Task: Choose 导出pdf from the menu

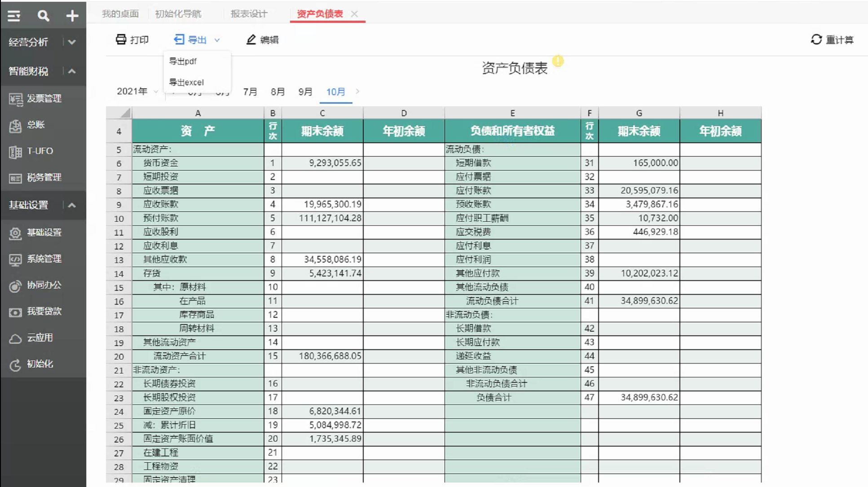Action: (x=183, y=61)
